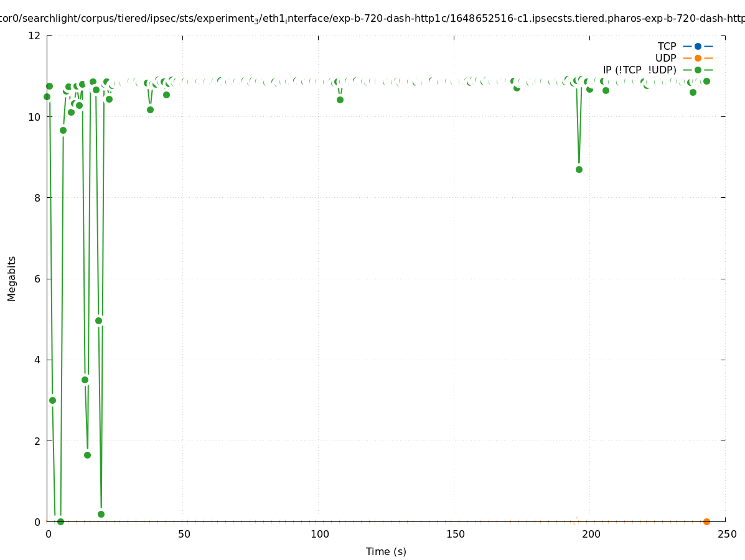Click the file path title at top
The image size is (745, 560).
pyautogui.click(x=372, y=19)
